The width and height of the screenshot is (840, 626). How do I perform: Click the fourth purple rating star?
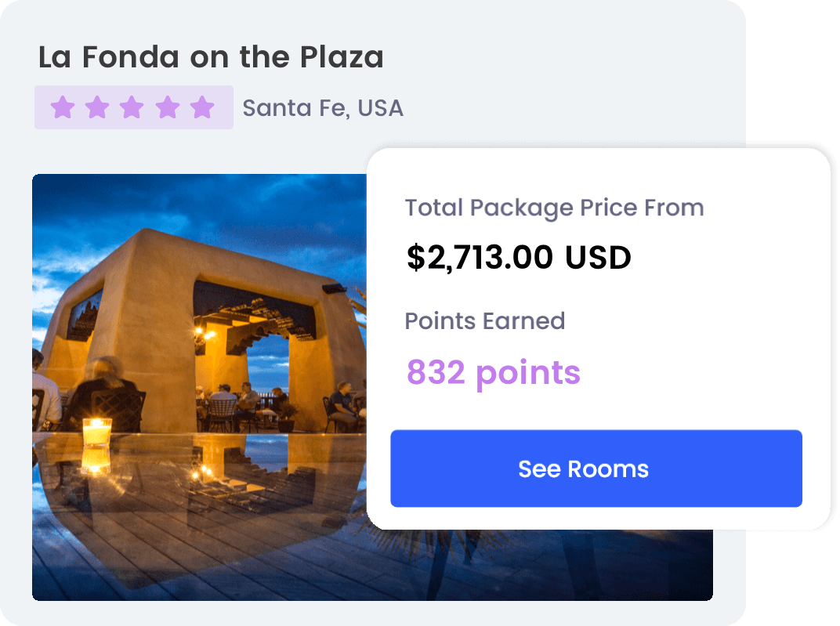pyautogui.click(x=168, y=107)
